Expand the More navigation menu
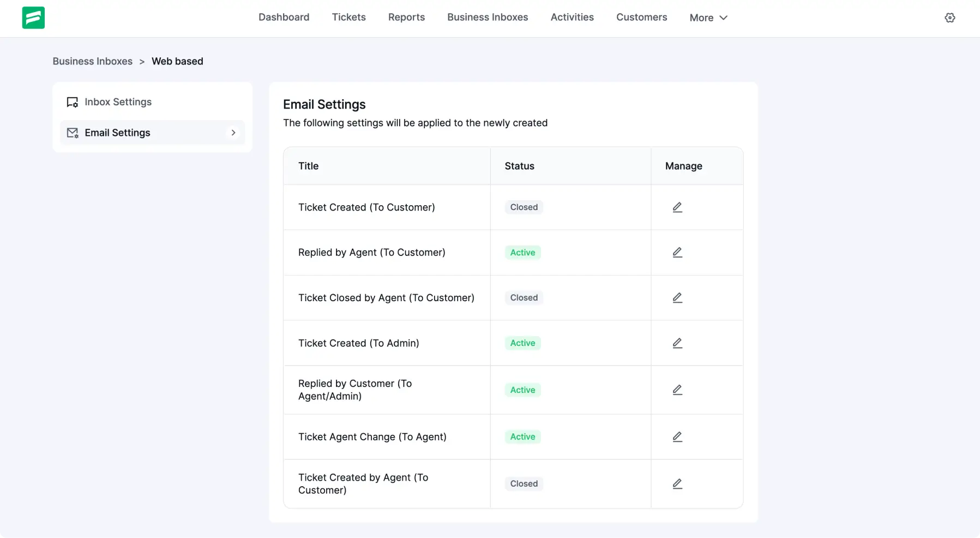Screen dimensions: 980x538 click(x=708, y=17)
